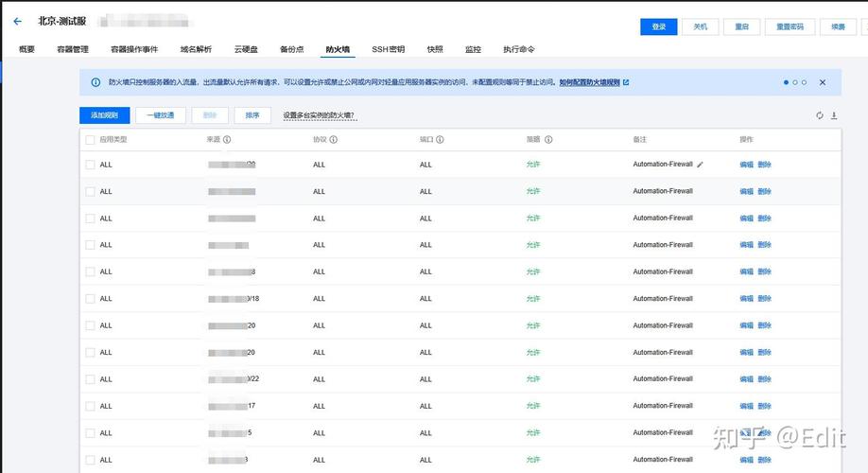This screenshot has height=473, width=868.
Task: Click 删除 in row with source ending 17
Action: (x=765, y=406)
